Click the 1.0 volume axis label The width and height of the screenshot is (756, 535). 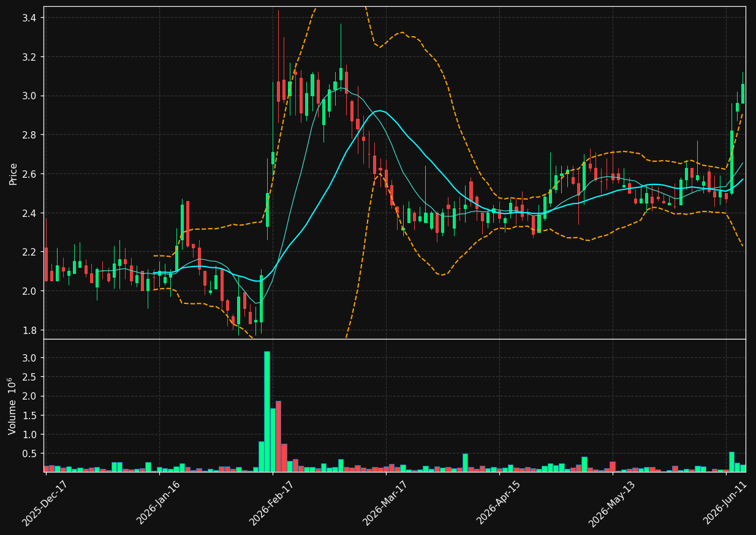click(29, 434)
